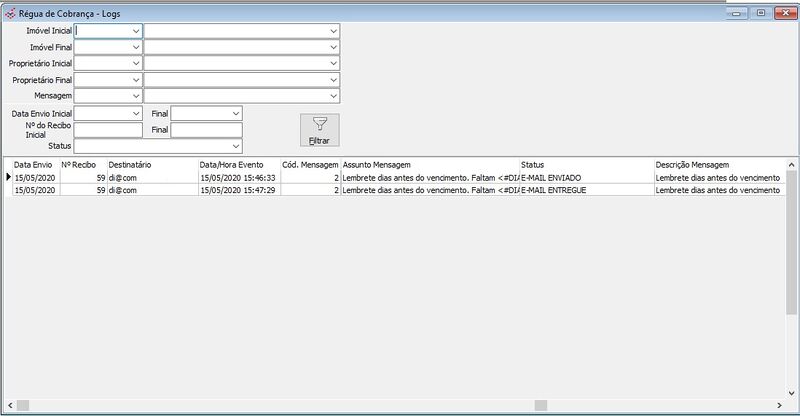Expand the Mensagem code dropdown
This screenshot has width=800, height=416.
[x=136, y=95]
